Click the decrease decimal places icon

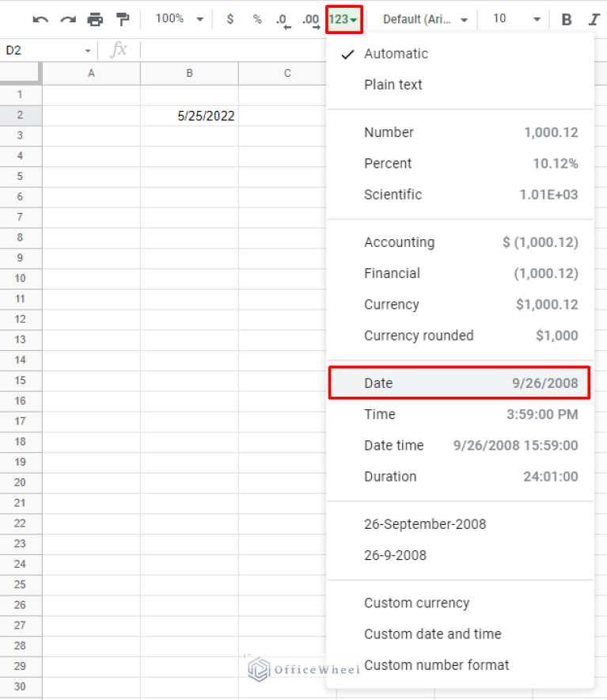(283, 18)
